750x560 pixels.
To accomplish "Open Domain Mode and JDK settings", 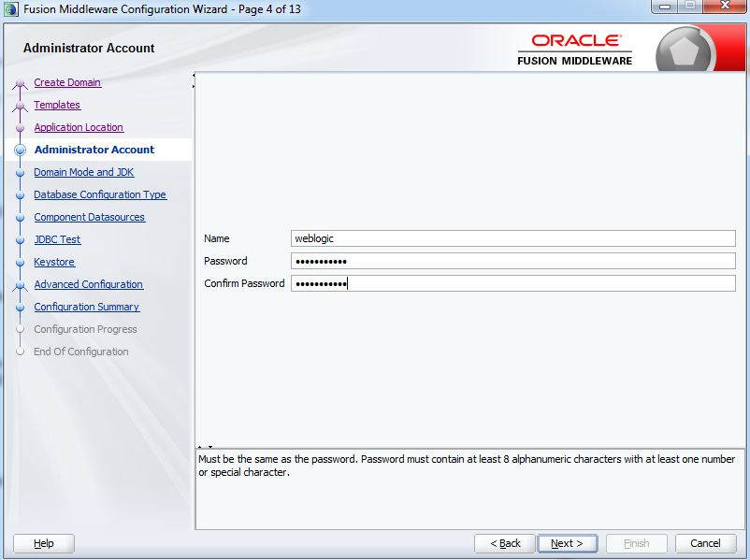I will point(83,172).
